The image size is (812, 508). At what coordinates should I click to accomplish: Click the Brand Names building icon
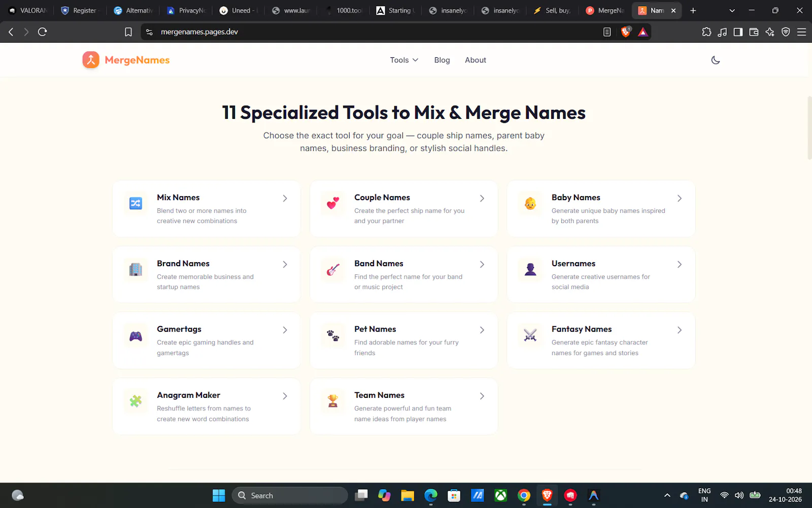(x=136, y=269)
